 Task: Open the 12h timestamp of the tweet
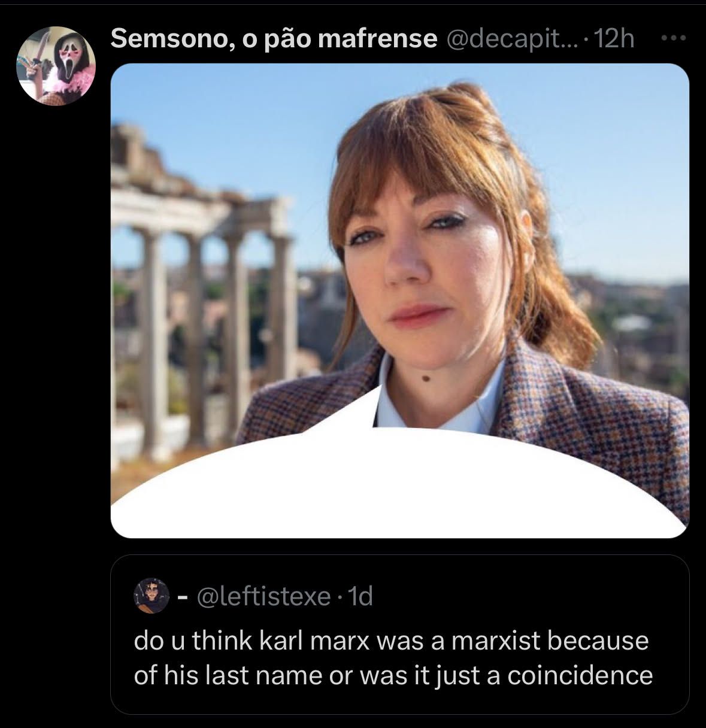click(x=615, y=40)
